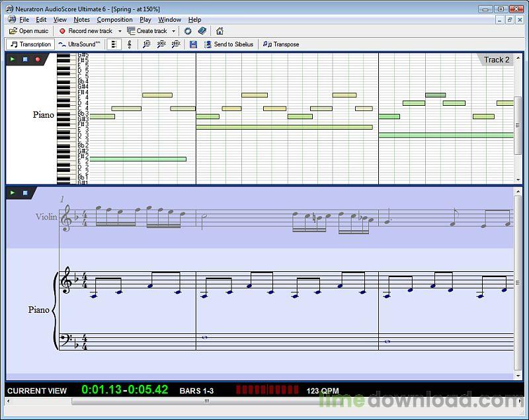Switch to Transcription view
This screenshot has width=529, height=420.
pyautogui.click(x=30, y=44)
